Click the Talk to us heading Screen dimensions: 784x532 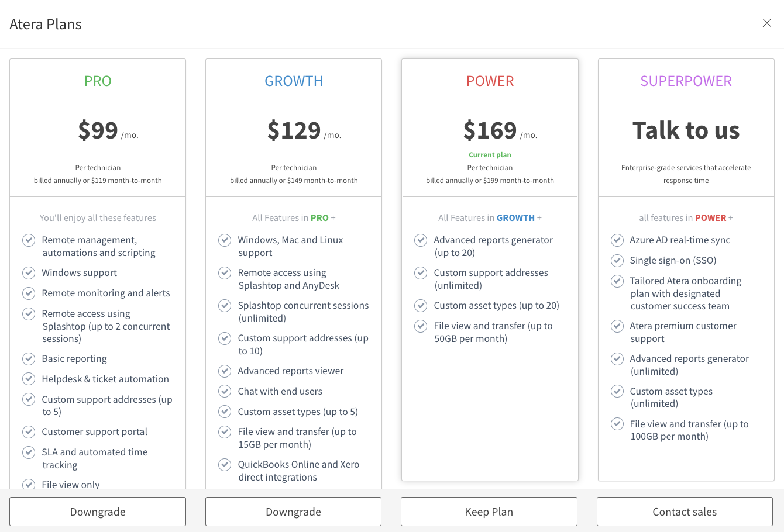[686, 130]
